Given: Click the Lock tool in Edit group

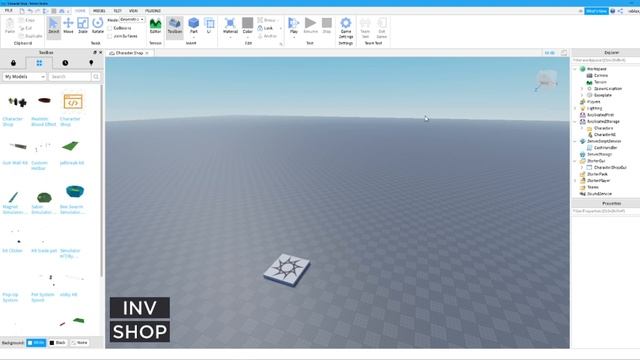Looking at the screenshot, I should click(x=265, y=28).
